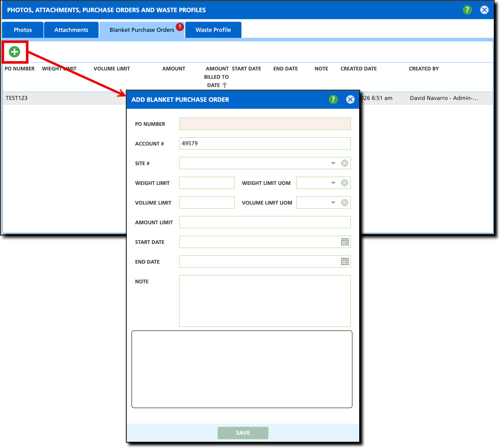Select the TEST123 purchase order row
This screenshot has height=448, width=500.
pos(17,98)
